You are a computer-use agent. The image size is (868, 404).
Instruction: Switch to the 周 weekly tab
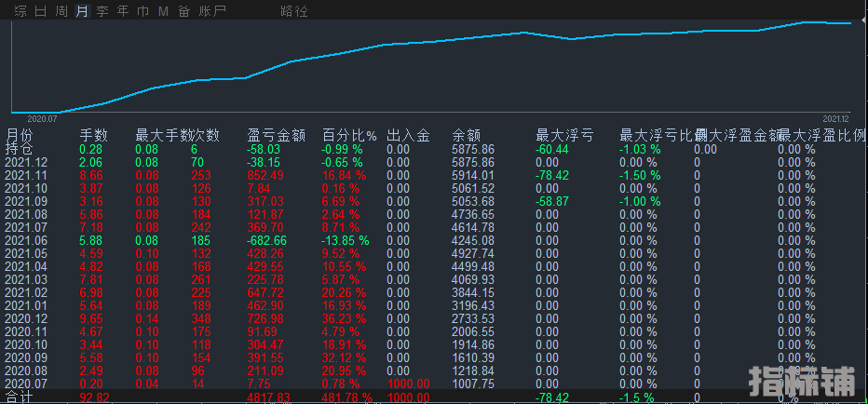click(61, 11)
